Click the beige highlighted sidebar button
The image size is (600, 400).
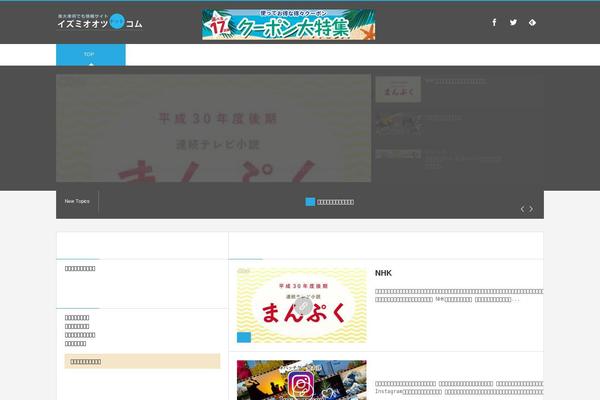coord(142,361)
